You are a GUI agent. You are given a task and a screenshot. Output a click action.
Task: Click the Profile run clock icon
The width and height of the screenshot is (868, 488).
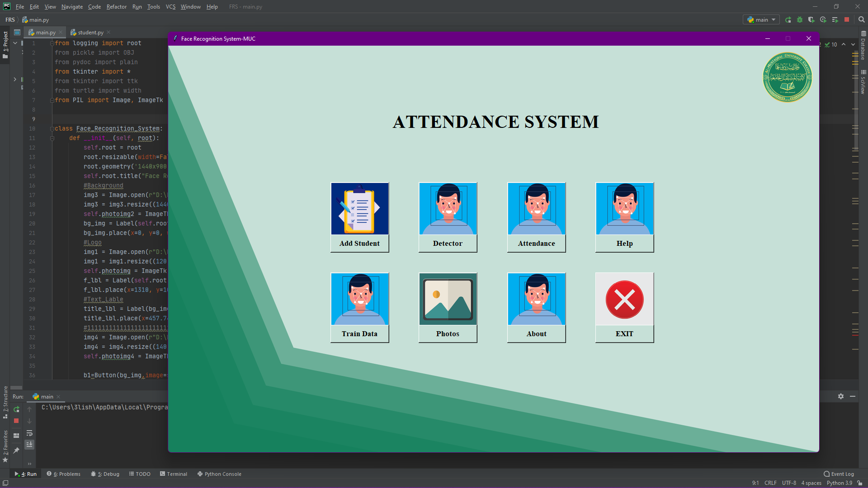pyautogui.click(x=823, y=20)
